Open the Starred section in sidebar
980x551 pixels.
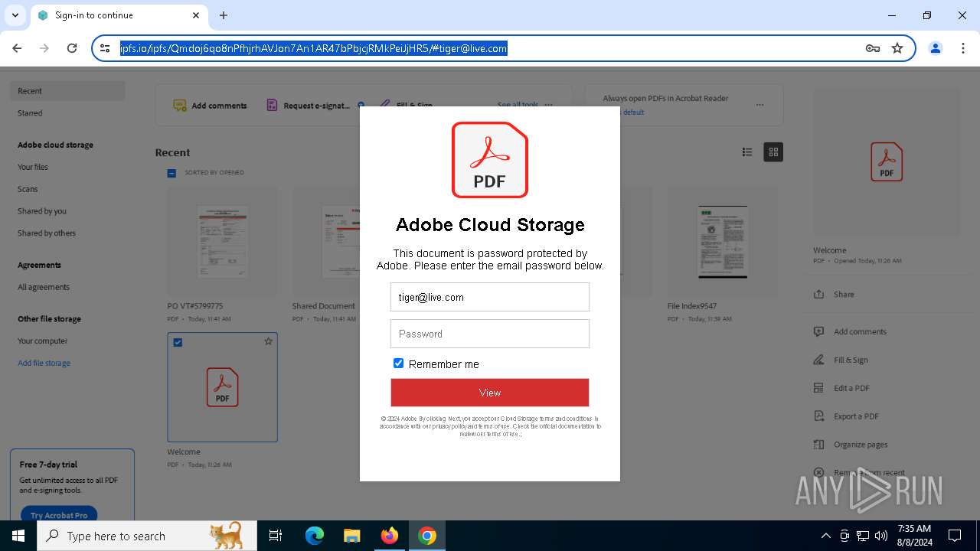(30, 113)
